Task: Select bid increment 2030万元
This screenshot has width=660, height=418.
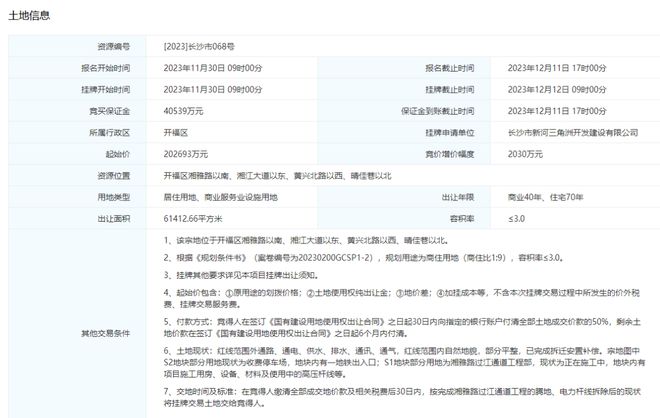Action: coord(525,154)
